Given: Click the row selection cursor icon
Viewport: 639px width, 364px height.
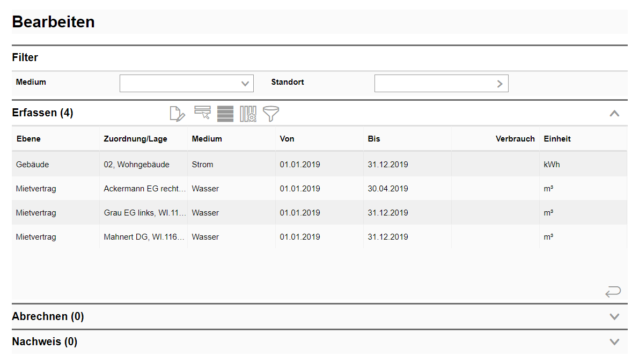Looking at the screenshot, I should [x=202, y=113].
